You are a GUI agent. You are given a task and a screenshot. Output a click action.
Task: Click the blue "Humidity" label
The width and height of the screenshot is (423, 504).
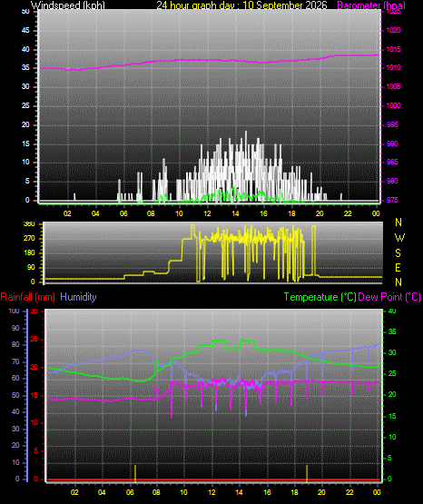pos(78,297)
